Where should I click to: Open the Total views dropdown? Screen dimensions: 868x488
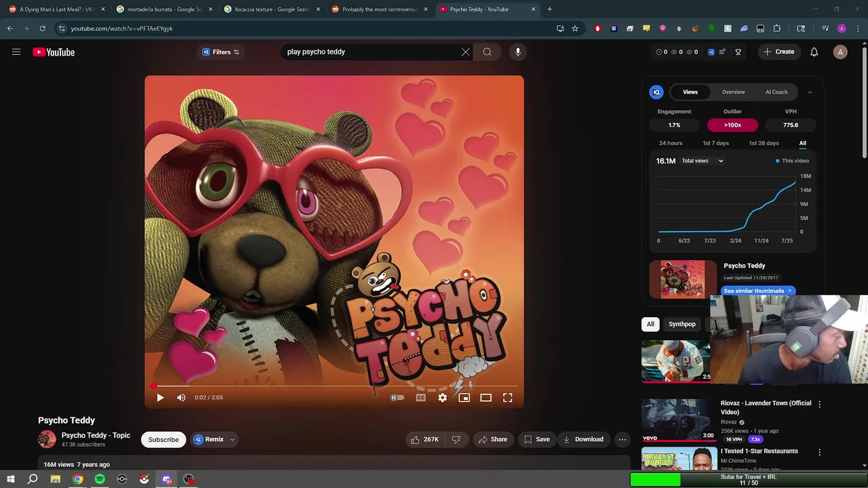703,161
